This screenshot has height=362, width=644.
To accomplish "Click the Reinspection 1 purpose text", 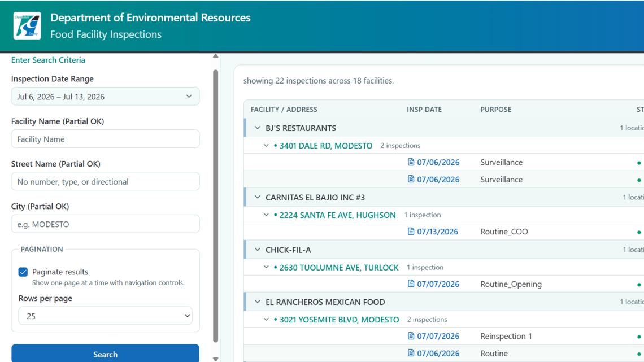I will pyautogui.click(x=506, y=336).
